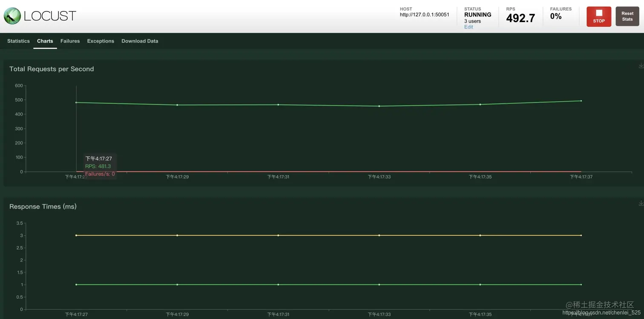Click the "RPS: 481.3" tooltip line
Screen dimensions: 644x319
click(98, 166)
